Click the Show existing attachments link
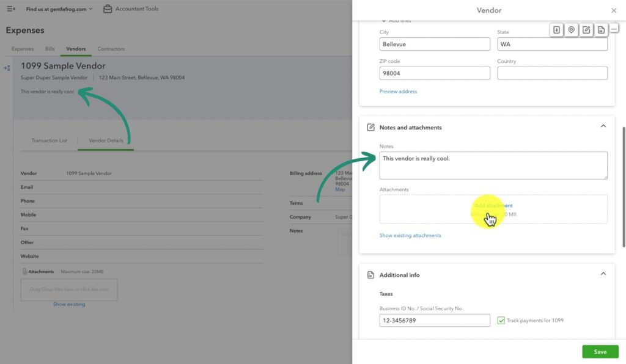Viewport: 626px width, 364px height. pyautogui.click(x=410, y=234)
